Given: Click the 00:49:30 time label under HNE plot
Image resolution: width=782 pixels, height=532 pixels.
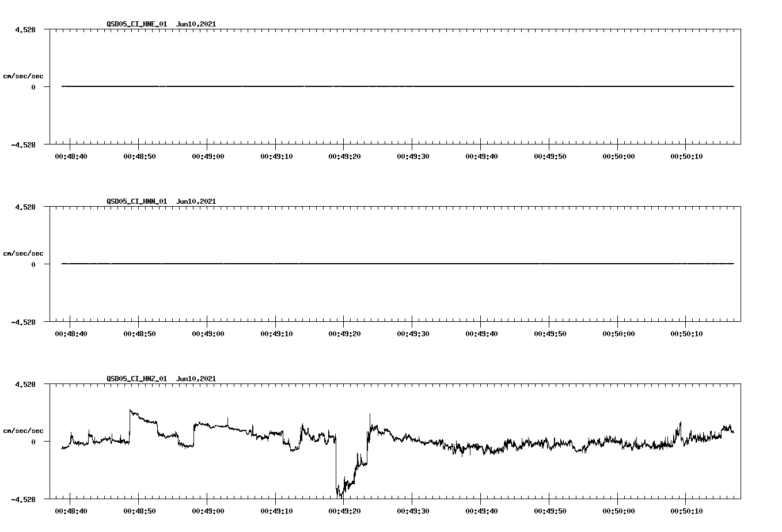Looking at the screenshot, I should coord(413,156).
